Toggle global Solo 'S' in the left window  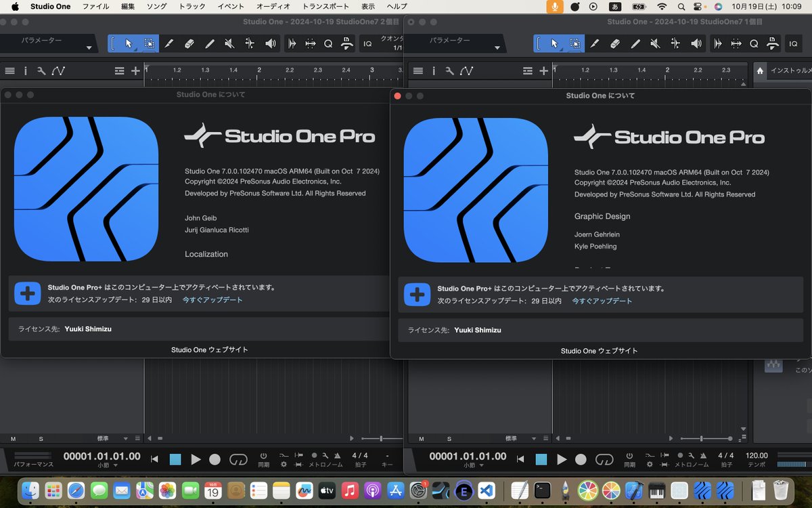[x=41, y=439]
